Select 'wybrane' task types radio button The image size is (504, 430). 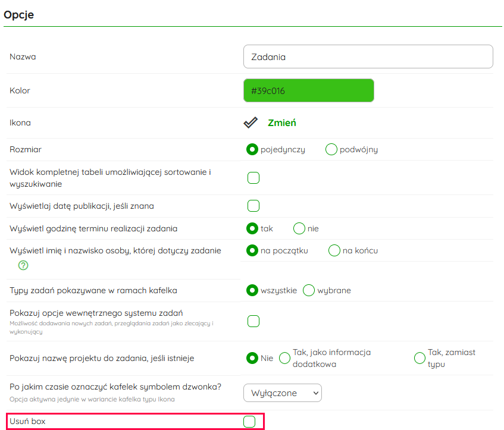(x=309, y=290)
